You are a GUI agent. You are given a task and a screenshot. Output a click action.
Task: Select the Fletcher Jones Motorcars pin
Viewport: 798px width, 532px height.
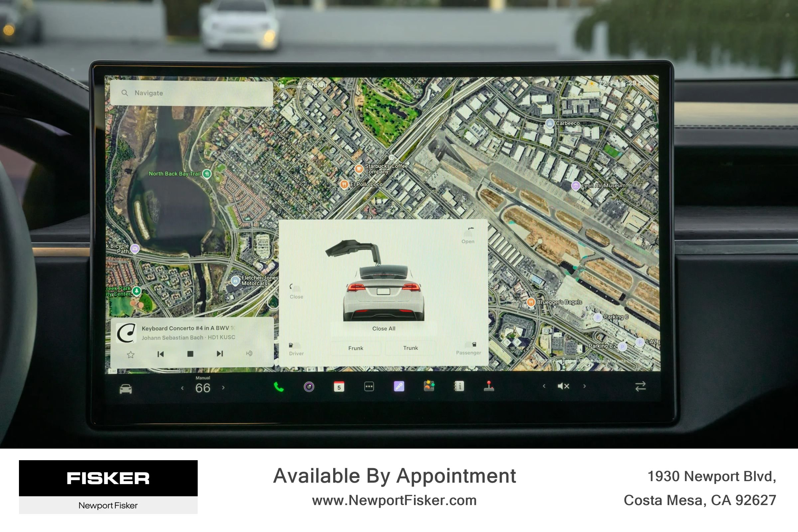coord(235,281)
